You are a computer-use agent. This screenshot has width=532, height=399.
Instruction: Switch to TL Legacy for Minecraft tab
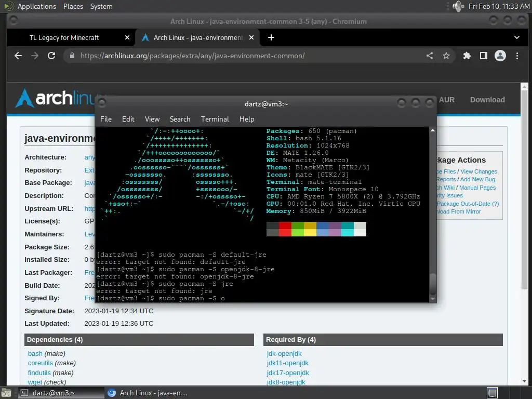64,37
